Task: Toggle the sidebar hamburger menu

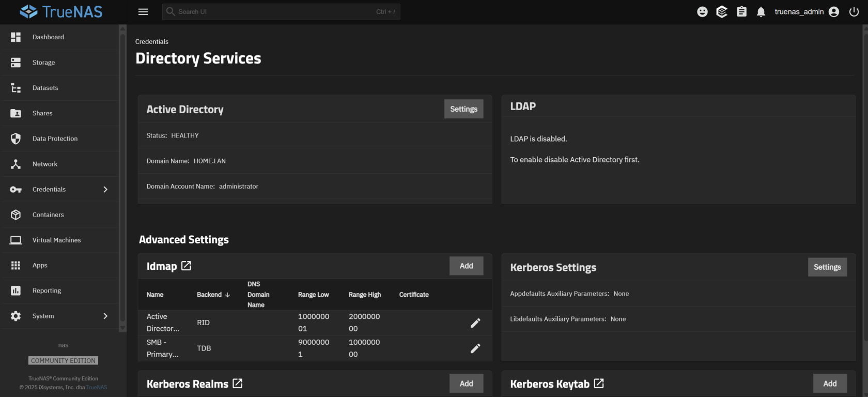Action: click(143, 12)
